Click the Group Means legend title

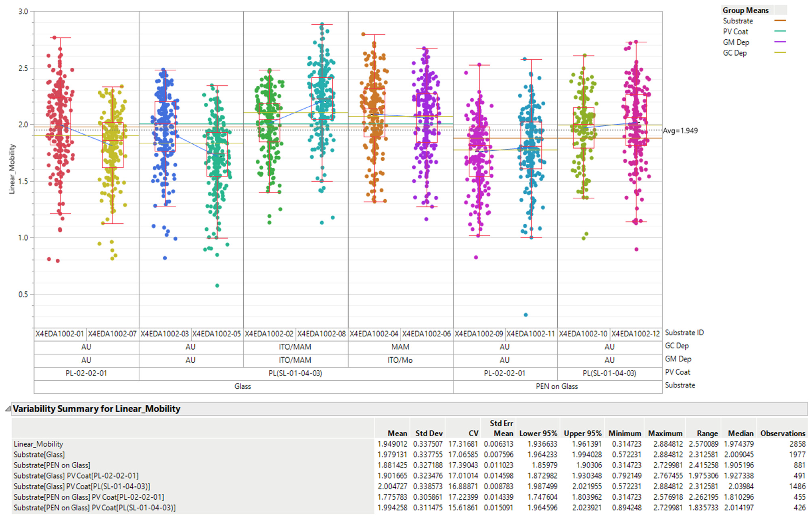(x=745, y=10)
